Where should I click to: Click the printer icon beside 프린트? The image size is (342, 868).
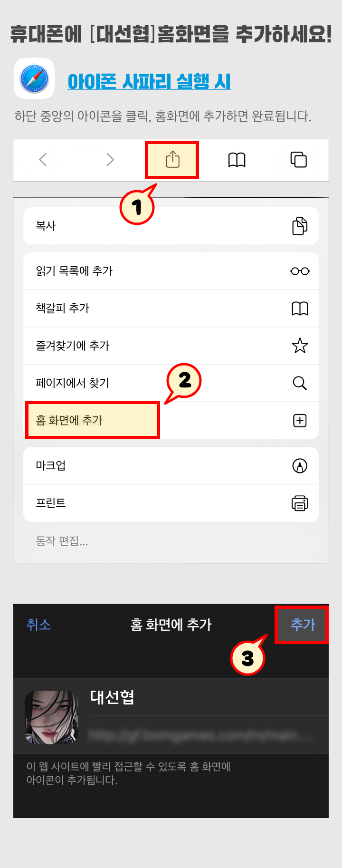pos(300,503)
